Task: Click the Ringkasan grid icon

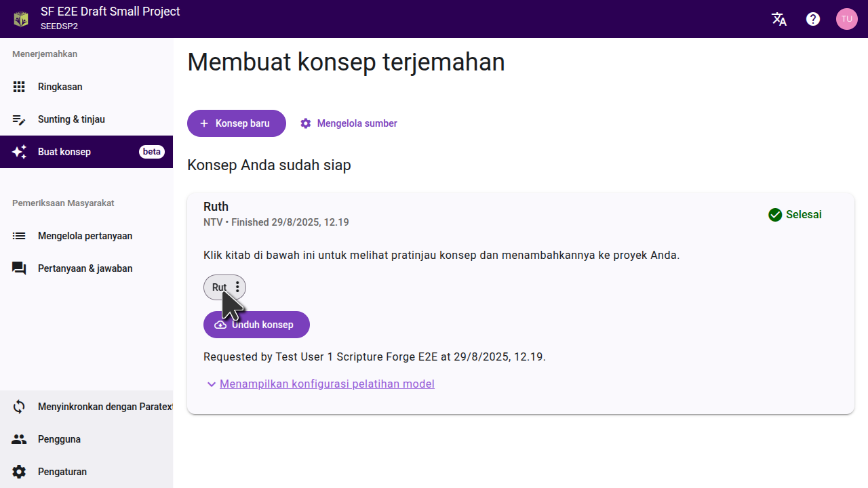Action: click(19, 87)
